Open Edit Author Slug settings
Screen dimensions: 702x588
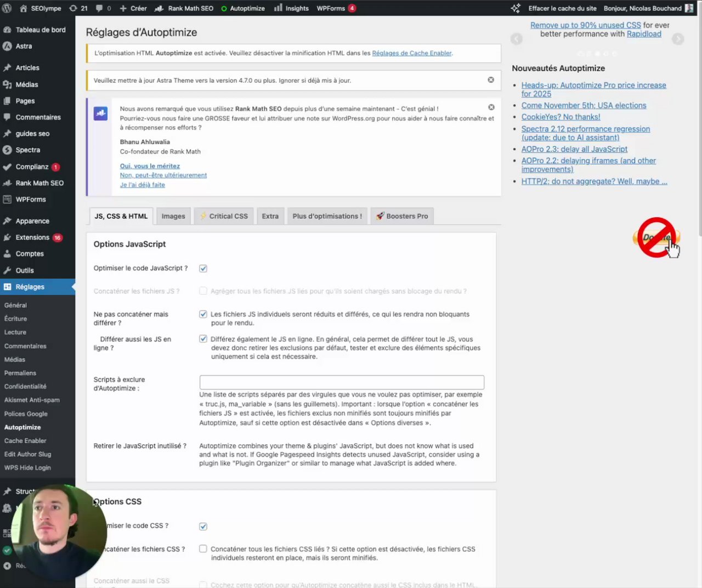coord(27,454)
